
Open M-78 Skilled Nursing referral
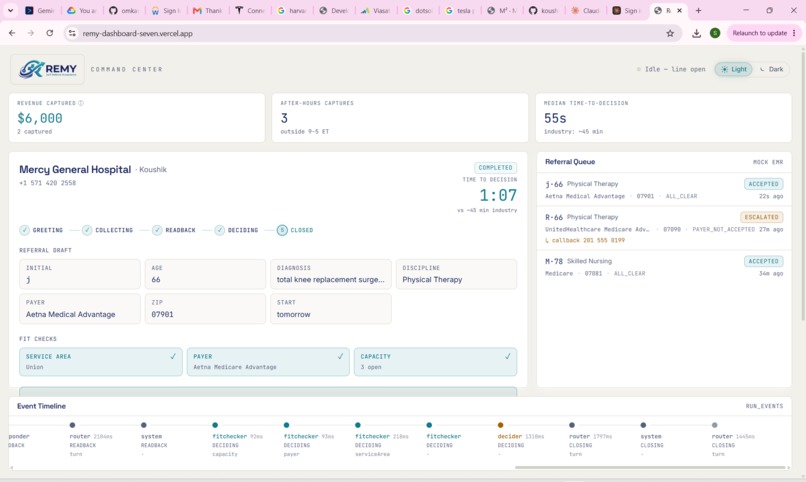point(664,267)
